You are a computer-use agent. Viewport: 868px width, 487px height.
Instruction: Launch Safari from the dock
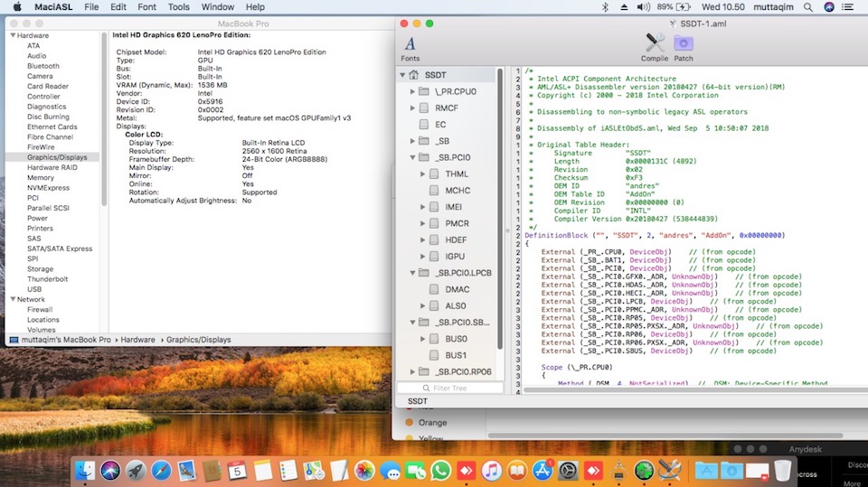coord(161,470)
